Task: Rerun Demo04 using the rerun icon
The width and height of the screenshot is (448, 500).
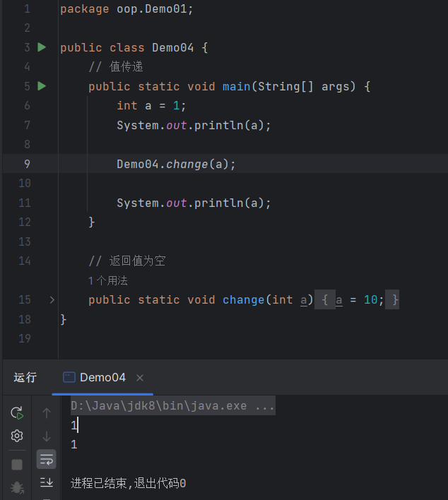Action: point(17,413)
